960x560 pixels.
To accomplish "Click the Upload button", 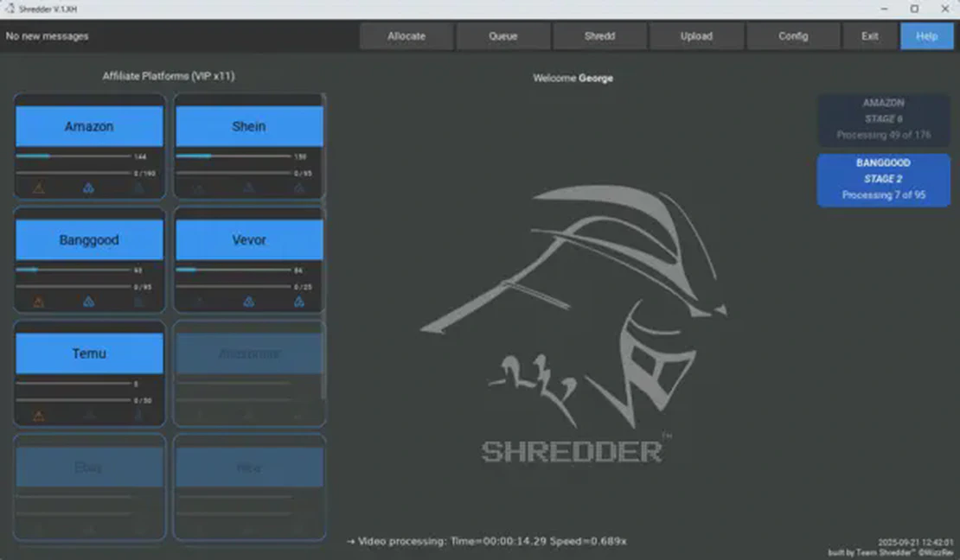I will [x=696, y=36].
